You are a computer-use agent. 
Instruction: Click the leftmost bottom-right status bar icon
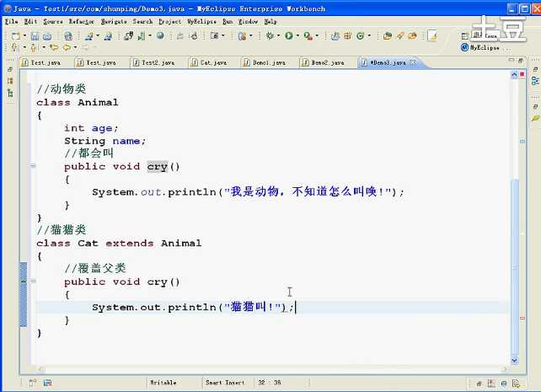click(x=479, y=384)
